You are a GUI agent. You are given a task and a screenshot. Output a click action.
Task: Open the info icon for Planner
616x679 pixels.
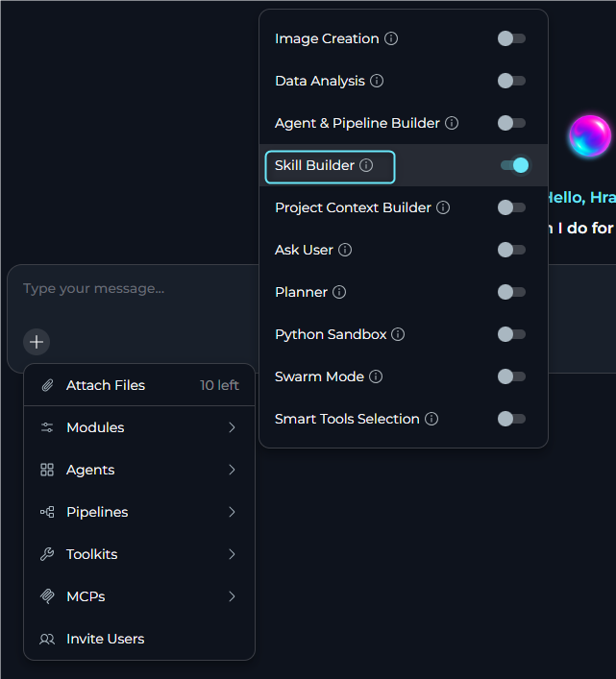tap(339, 292)
